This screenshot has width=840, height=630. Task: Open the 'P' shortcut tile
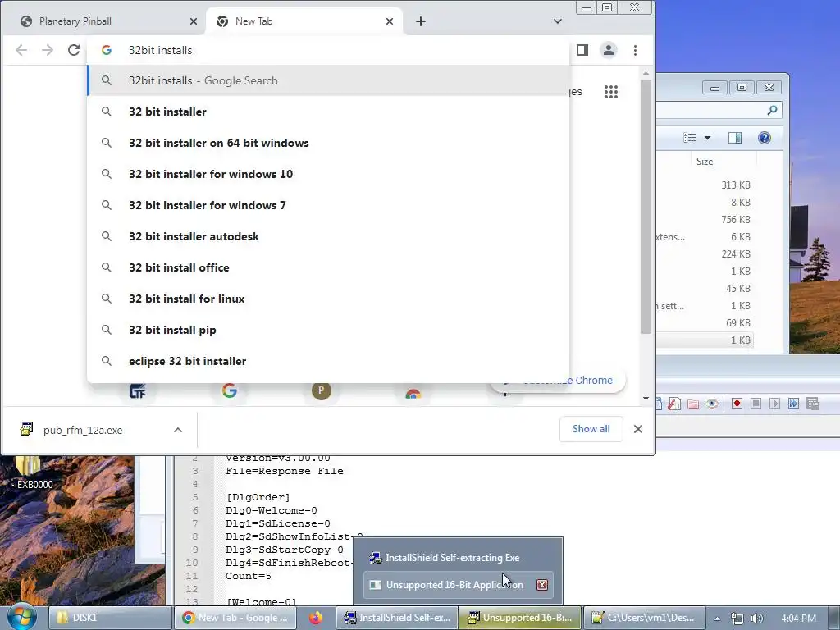tap(322, 390)
